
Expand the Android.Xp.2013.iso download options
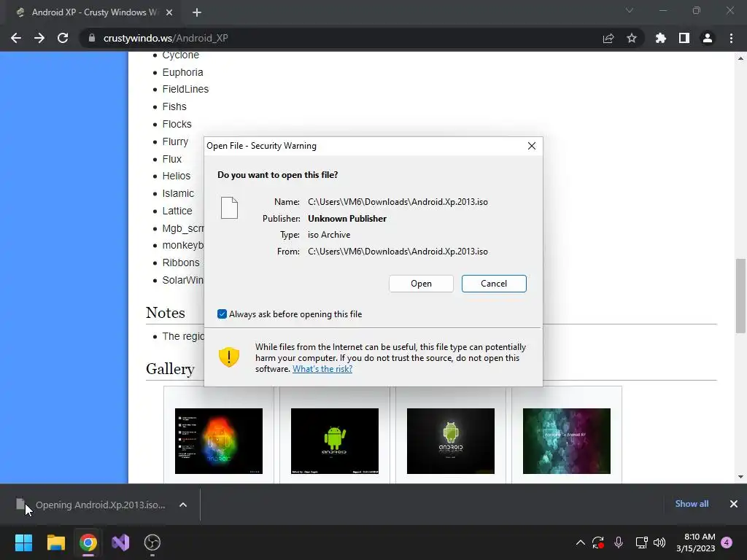(183, 505)
